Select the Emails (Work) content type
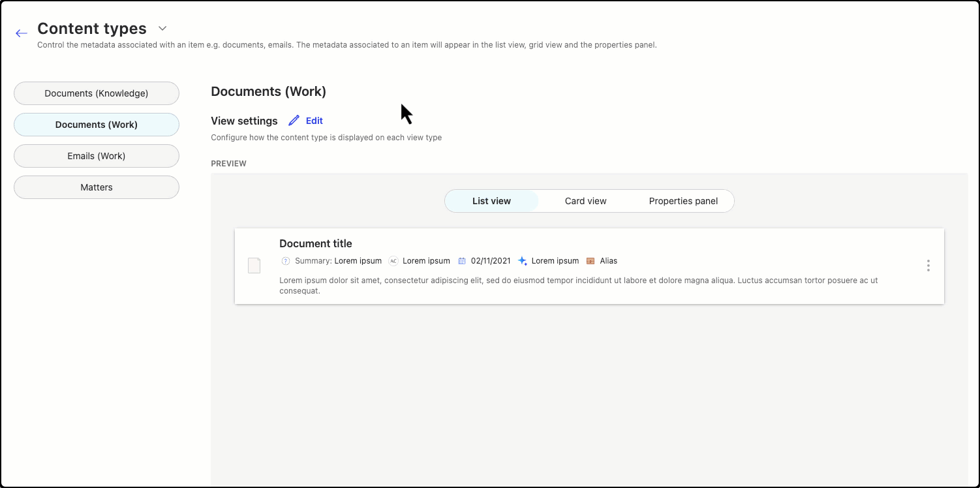The width and height of the screenshot is (980, 488). click(96, 156)
